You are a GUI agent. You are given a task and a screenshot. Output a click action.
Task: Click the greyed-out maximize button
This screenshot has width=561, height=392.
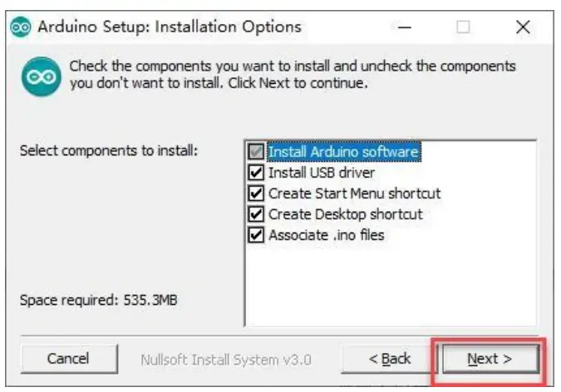463,27
